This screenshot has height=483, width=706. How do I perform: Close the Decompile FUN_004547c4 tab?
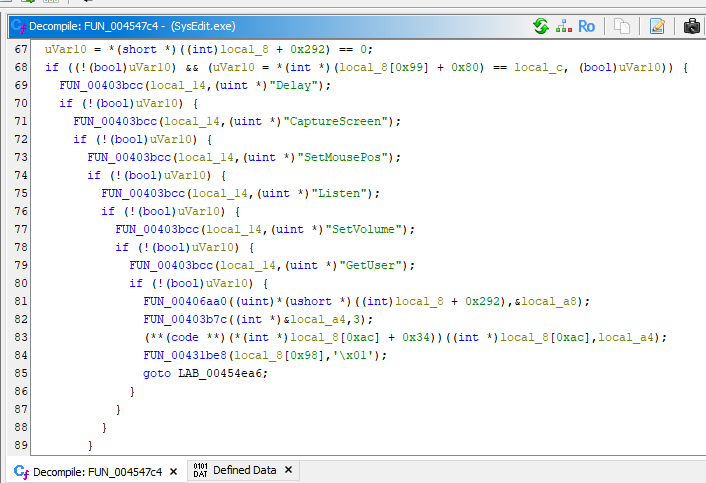click(173, 471)
